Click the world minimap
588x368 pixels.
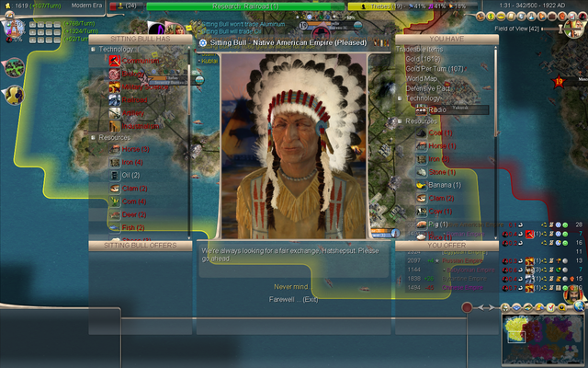click(543, 340)
